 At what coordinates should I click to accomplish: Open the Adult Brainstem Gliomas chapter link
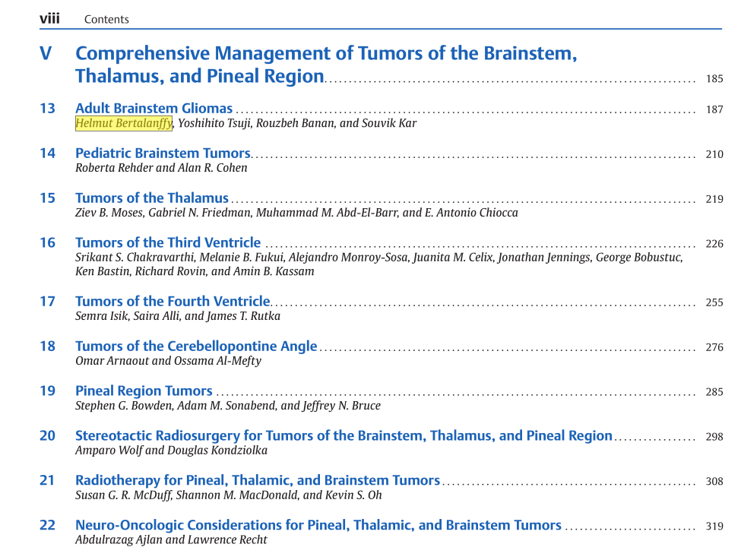click(x=154, y=109)
